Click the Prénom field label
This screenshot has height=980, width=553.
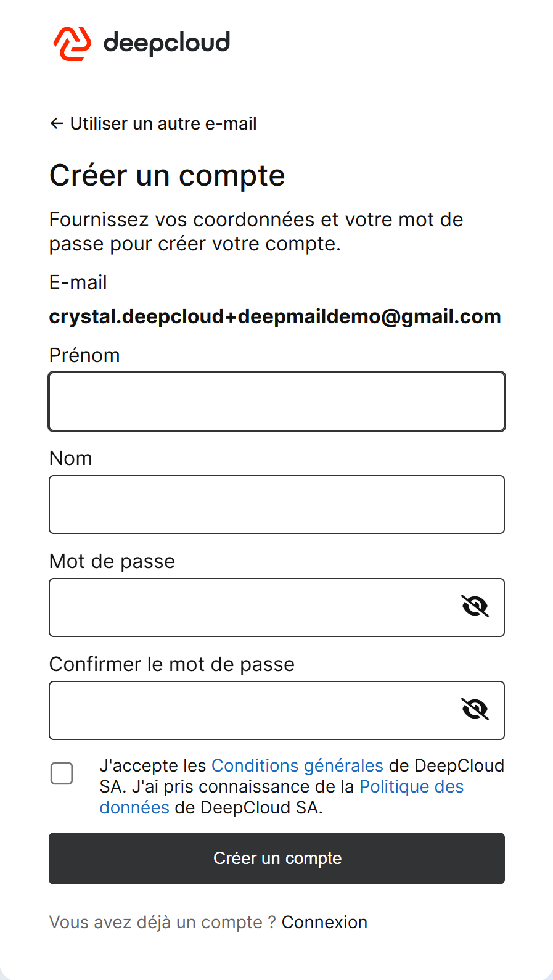pyautogui.click(x=84, y=355)
